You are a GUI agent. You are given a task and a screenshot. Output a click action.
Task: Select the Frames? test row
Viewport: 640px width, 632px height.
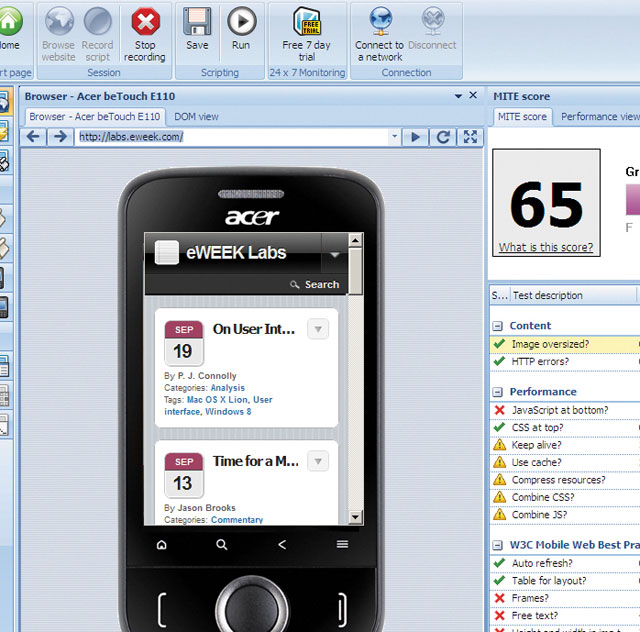(x=565, y=598)
